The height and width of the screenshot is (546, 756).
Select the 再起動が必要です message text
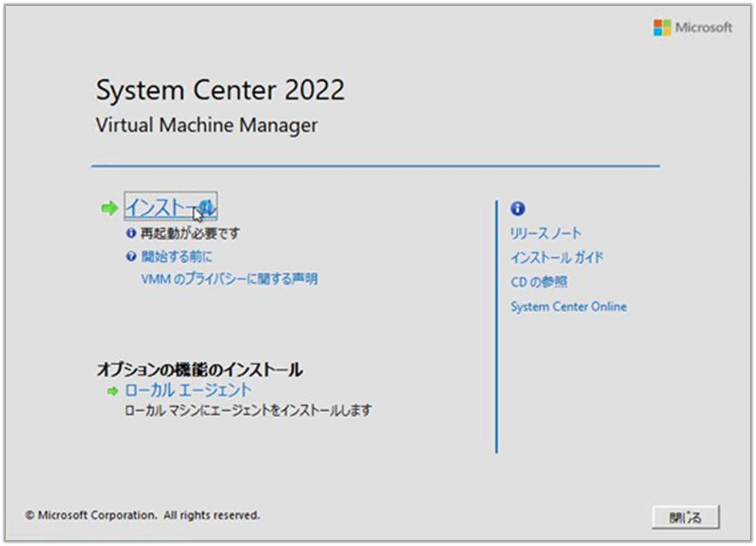click(x=189, y=233)
